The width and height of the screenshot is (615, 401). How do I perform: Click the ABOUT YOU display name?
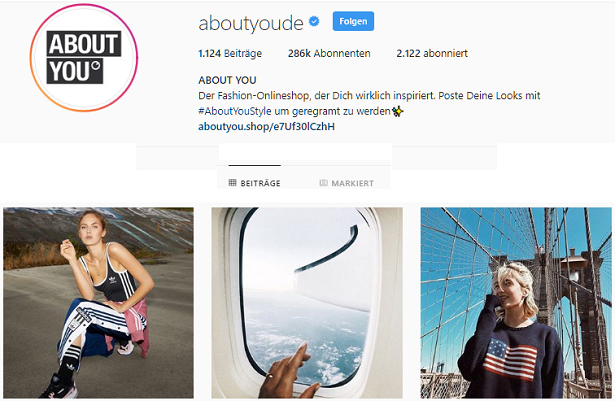pyautogui.click(x=227, y=80)
